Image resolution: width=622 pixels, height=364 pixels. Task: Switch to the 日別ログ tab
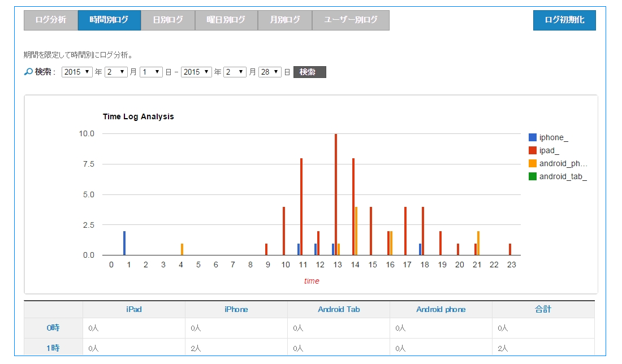click(168, 20)
